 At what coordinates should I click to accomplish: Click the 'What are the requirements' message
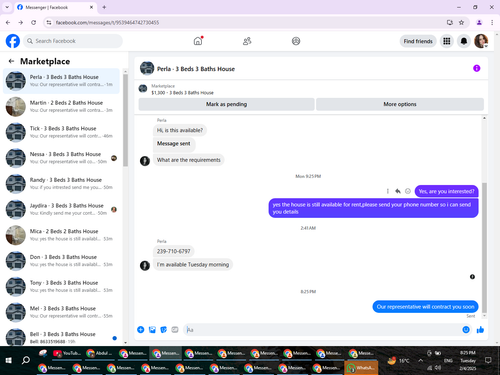coord(189,160)
